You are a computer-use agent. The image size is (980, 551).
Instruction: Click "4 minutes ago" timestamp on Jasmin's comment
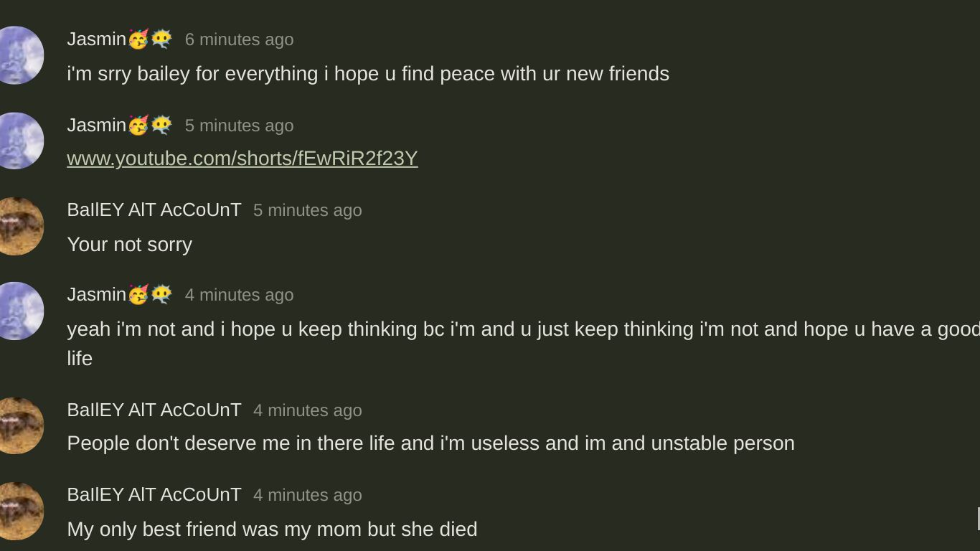[239, 295]
